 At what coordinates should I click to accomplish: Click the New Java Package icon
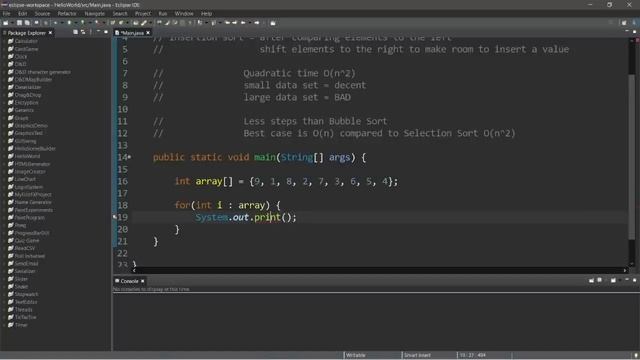pos(113,23)
